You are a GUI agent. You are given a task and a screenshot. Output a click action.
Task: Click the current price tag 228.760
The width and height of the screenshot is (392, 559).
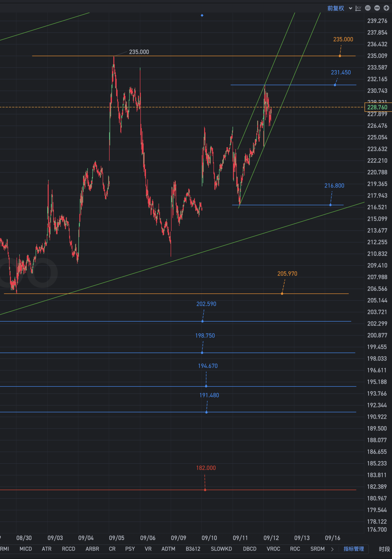click(x=378, y=107)
